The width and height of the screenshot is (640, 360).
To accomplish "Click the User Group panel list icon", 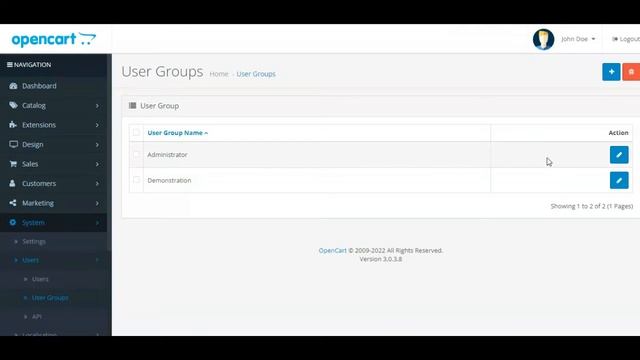I will 132,106.
